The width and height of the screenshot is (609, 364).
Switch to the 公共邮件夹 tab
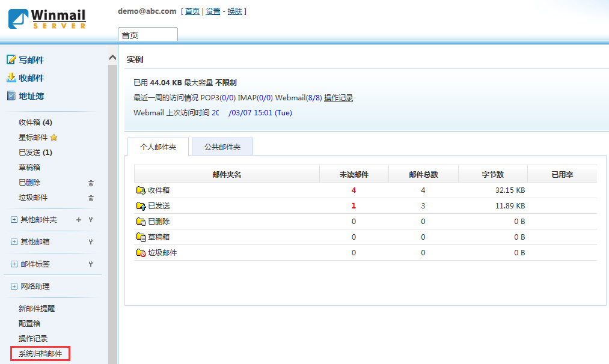coord(222,147)
